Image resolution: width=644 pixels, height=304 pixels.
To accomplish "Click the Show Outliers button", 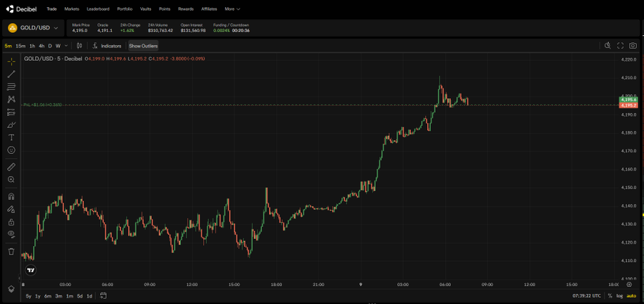I will 143,46.
